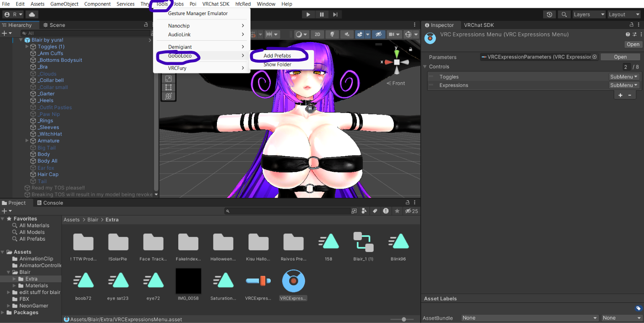This screenshot has height=323, width=644.
Task: Click Add Prefabs in GoGoLoco submenu
Action: click(x=277, y=55)
